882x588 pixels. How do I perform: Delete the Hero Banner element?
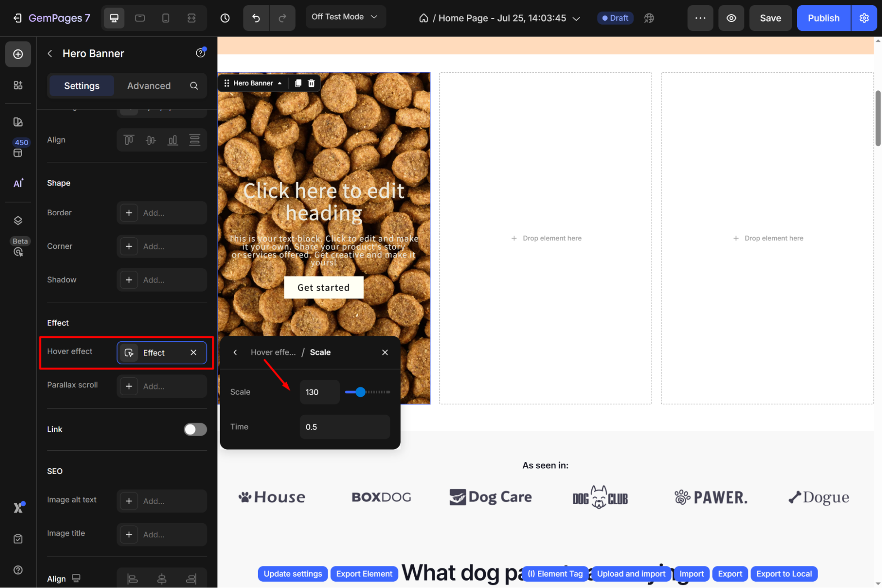click(311, 83)
